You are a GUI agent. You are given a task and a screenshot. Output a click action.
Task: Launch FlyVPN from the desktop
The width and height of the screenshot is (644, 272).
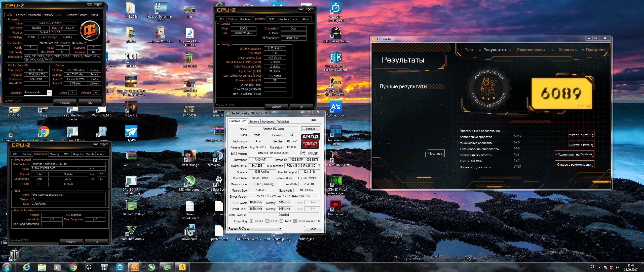pyautogui.click(x=131, y=134)
